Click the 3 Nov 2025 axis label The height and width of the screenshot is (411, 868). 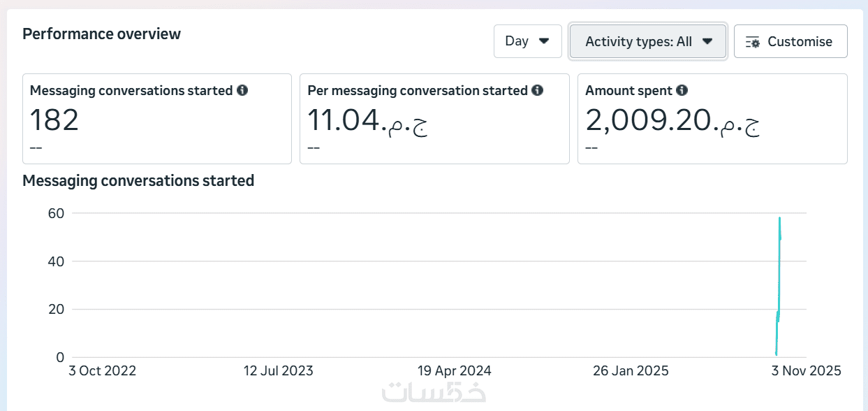pyautogui.click(x=806, y=371)
